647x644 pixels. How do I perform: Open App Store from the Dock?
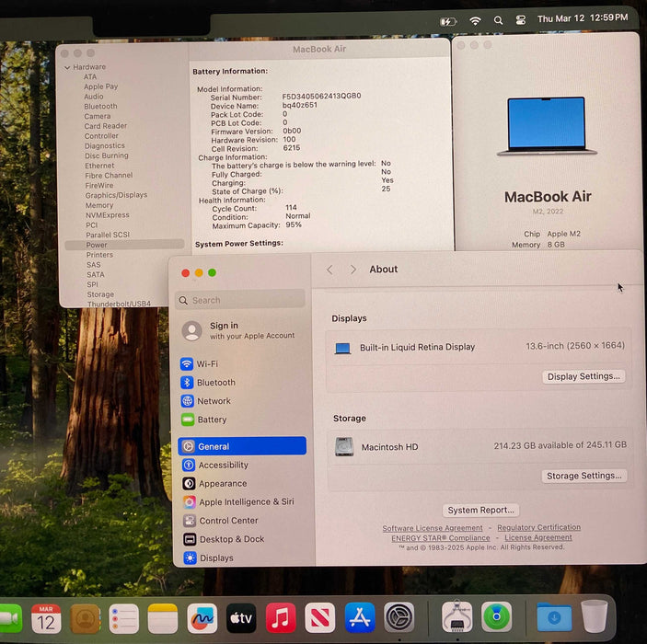360,617
